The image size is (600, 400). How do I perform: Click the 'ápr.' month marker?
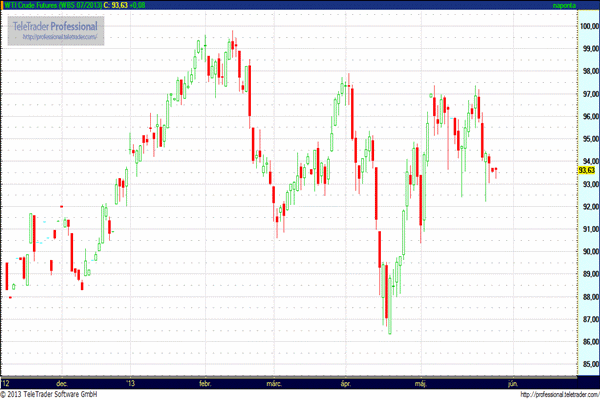coord(347,382)
